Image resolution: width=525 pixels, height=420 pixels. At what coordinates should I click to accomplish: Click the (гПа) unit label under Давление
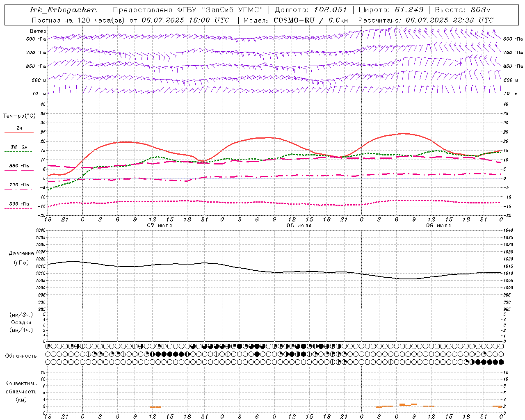point(21,262)
